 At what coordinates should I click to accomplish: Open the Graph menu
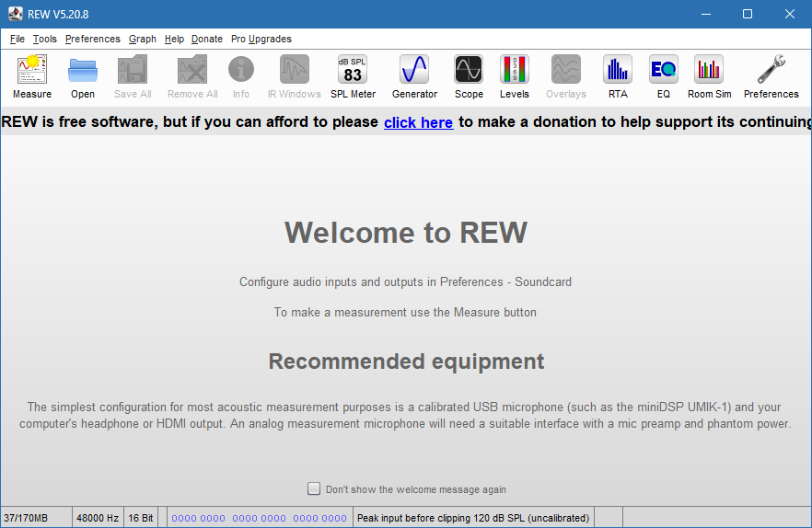(143, 39)
